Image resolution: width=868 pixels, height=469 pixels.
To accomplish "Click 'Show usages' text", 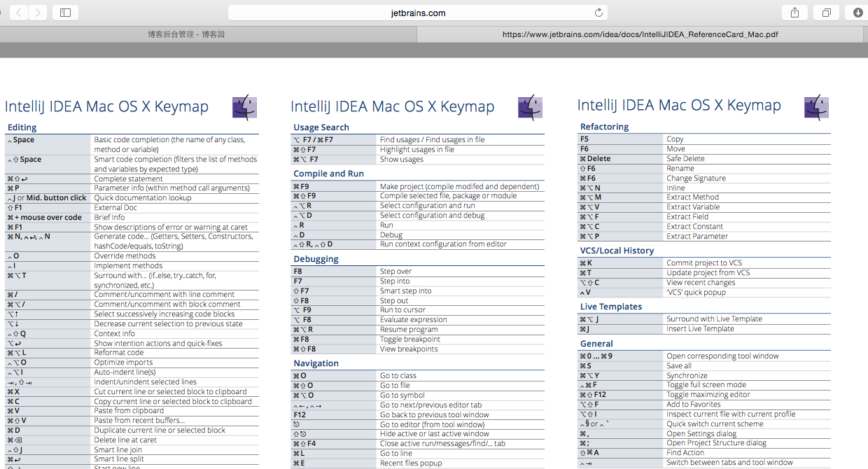I will pos(402,160).
